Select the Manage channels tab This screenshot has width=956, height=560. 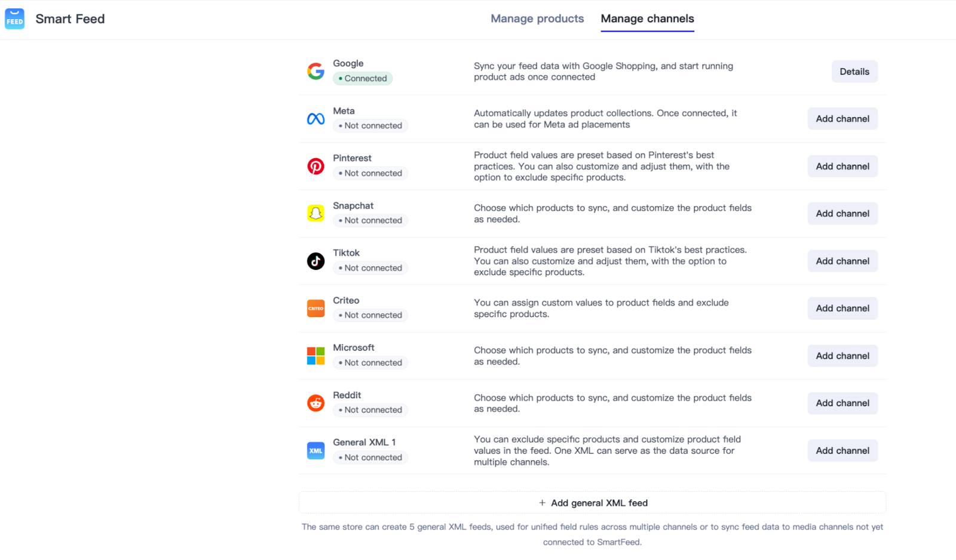tap(647, 19)
